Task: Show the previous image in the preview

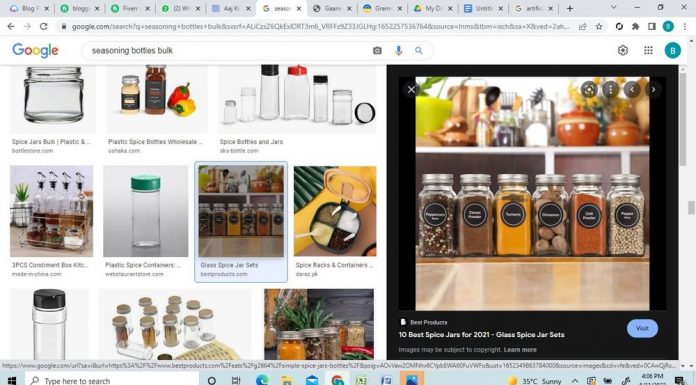Action: (x=632, y=90)
